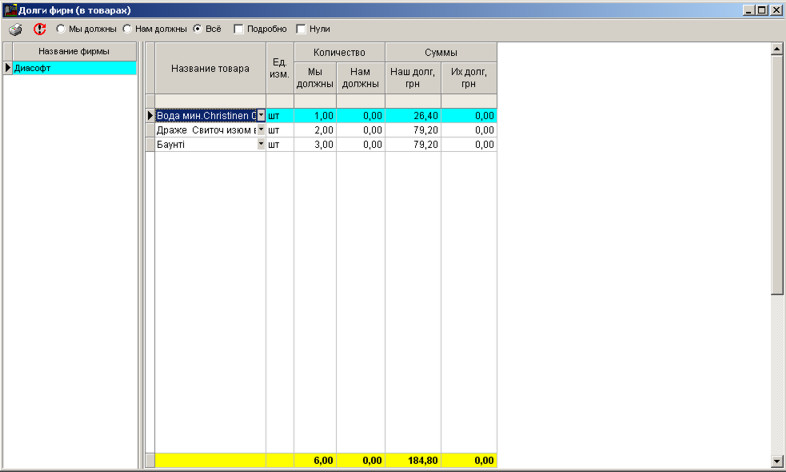Image resolution: width=786 pixels, height=472 pixels.
Task: Tick the 'Нули' checkbox
Action: pos(301,29)
